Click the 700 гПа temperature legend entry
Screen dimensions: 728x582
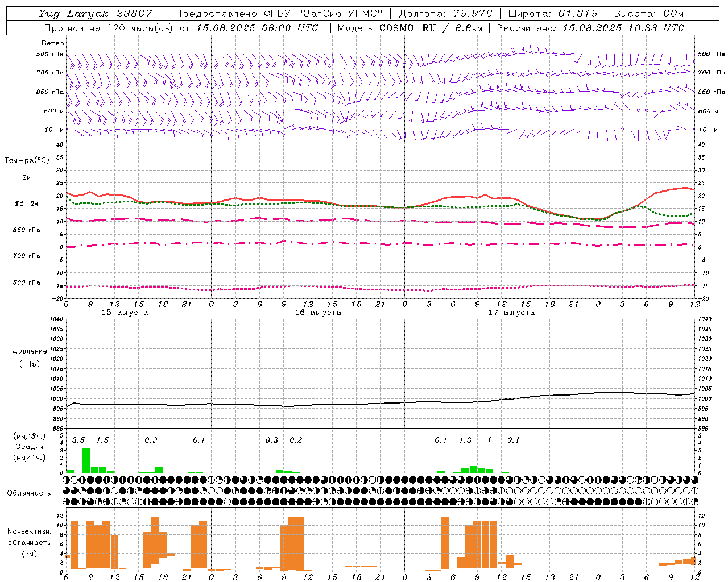(x=26, y=256)
